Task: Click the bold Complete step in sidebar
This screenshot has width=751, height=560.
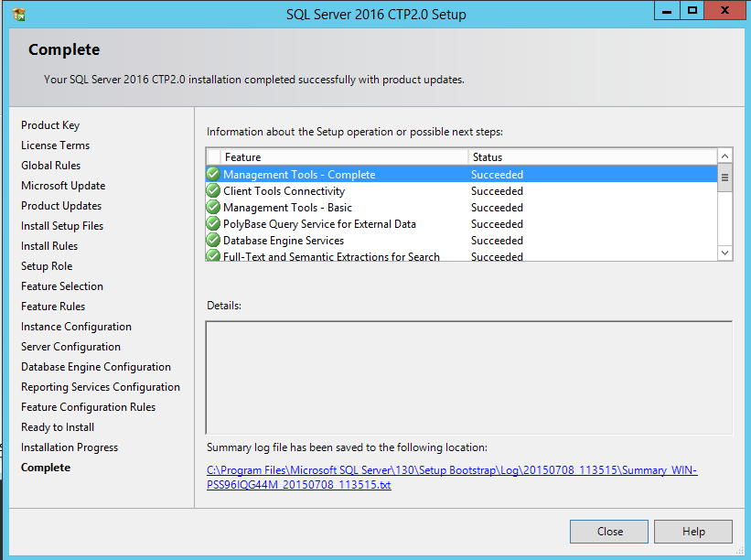Action: pyautogui.click(x=46, y=468)
